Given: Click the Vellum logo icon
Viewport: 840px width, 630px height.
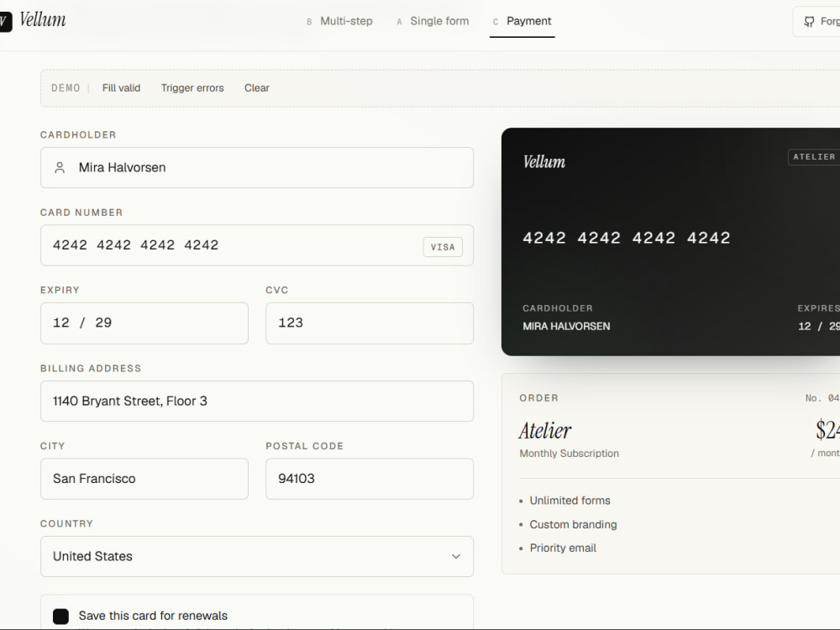Looking at the screenshot, I should pyautogui.click(x=5, y=22).
